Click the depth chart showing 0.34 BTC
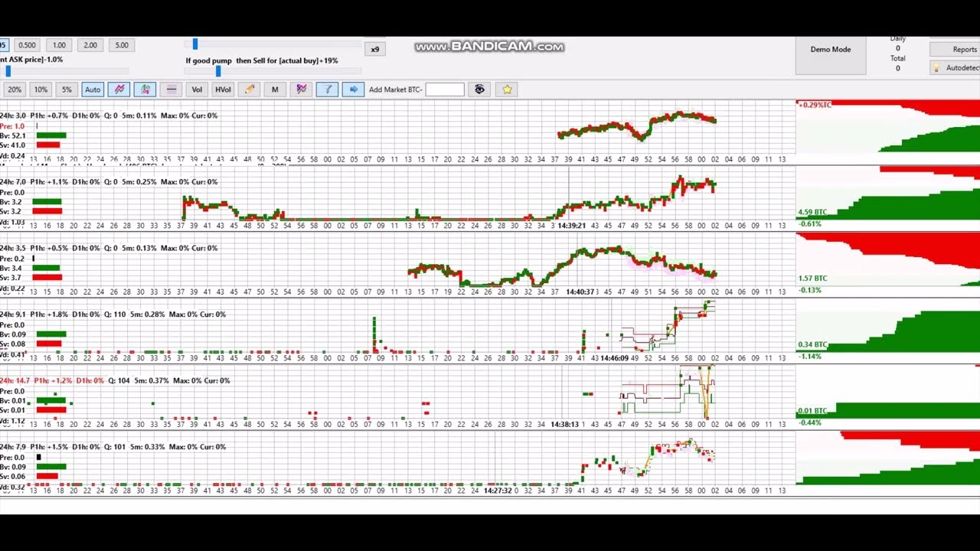Screen dimensions: 980x551 888,325
